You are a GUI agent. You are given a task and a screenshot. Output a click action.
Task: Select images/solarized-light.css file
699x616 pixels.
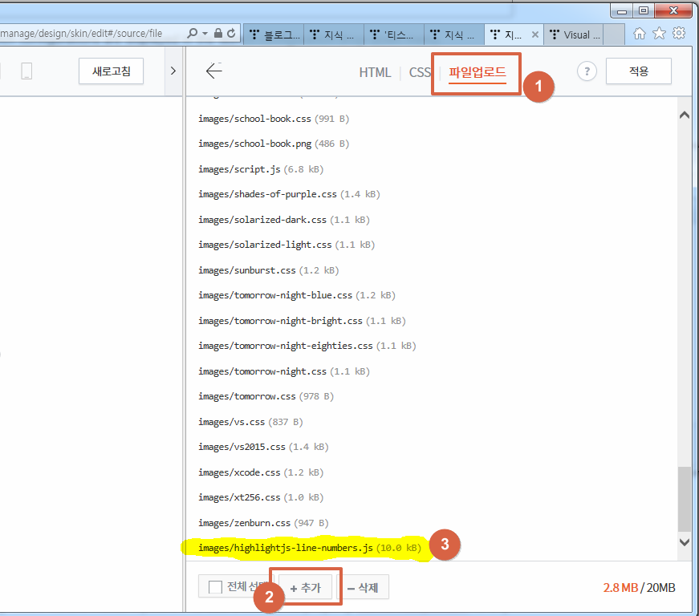(x=287, y=245)
